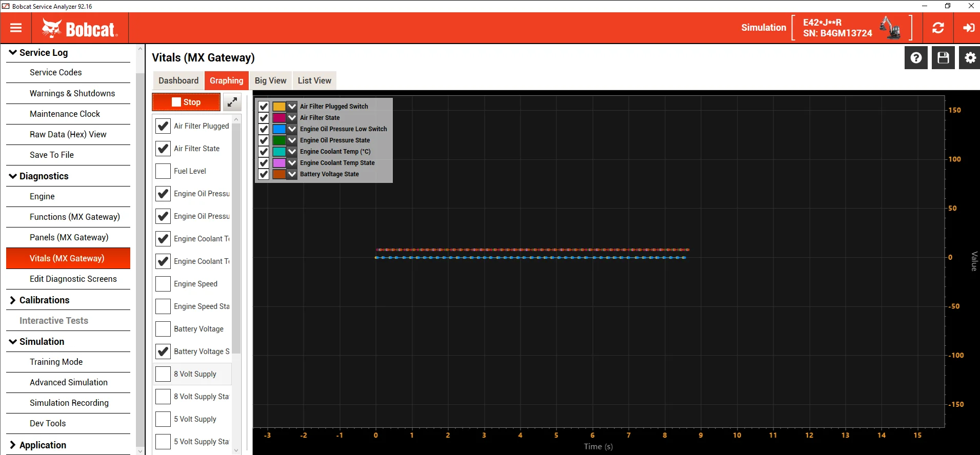Open the help question mark icon

tap(916, 58)
